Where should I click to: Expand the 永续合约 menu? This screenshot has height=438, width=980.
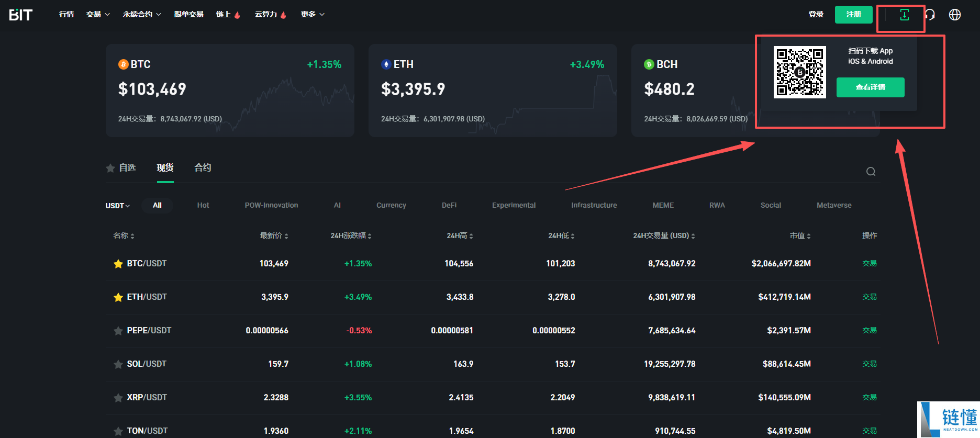pyautogui.click(x=142, y=14)
